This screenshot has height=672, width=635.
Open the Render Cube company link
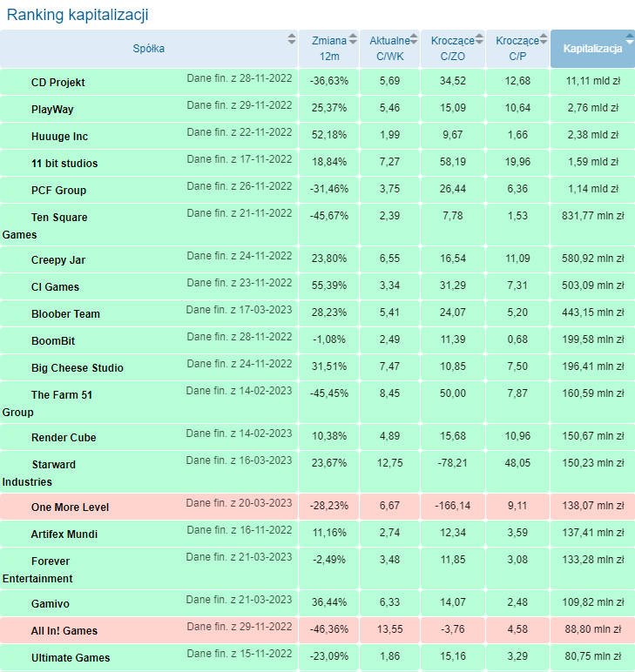coord(64,438)
